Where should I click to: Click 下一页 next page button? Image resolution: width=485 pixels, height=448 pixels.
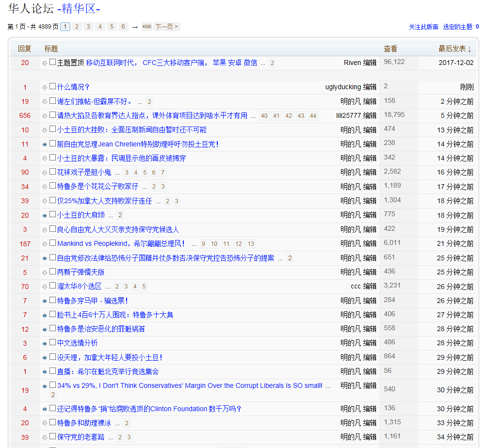coord(166,27)
